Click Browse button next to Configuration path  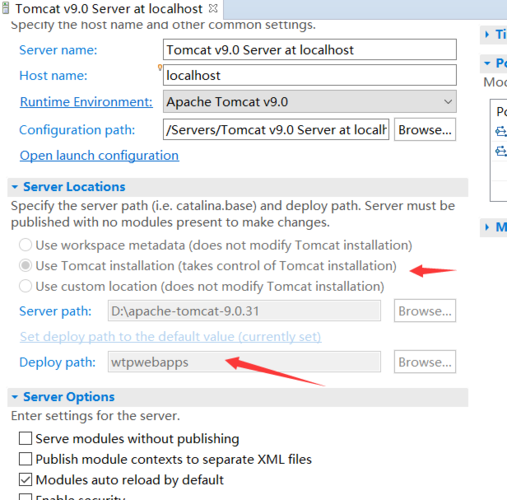coord(425,130)
